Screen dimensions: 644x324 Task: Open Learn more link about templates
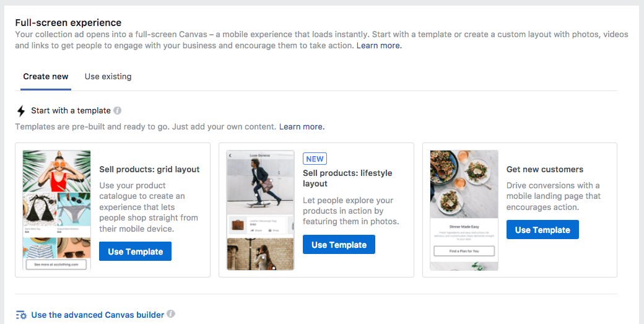[x=302, y=126]
